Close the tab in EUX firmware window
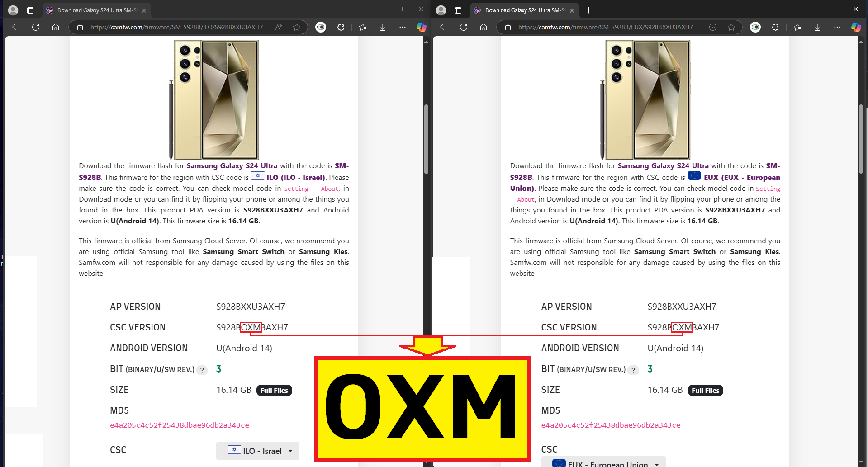Image resolution: width=868 pixels, height=467 pixels. (572, 10)
